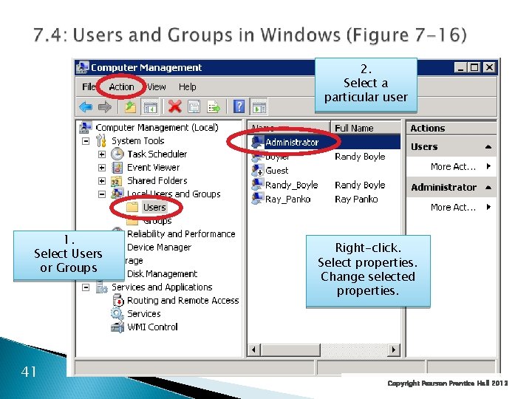Click the Back arrow toolbar icon
This screenshot has width=532, height=399.
pyautogui.click(x=86, y=107)
